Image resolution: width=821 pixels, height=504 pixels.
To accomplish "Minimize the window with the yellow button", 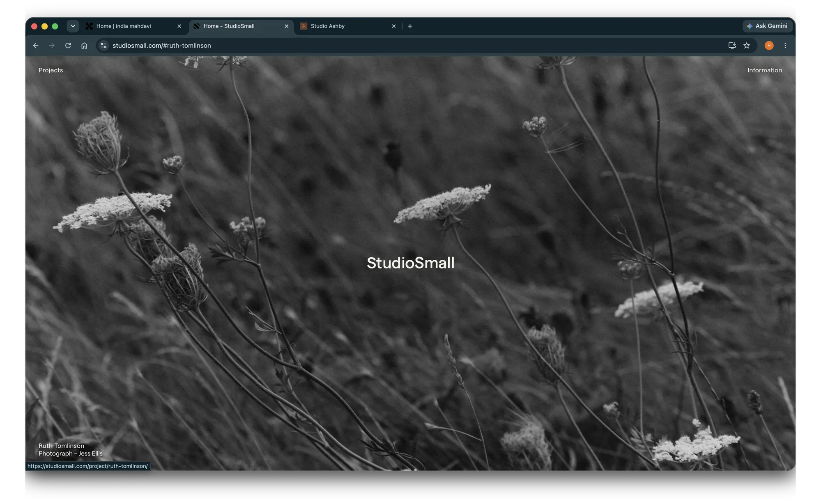I will (x=45, y=26).
